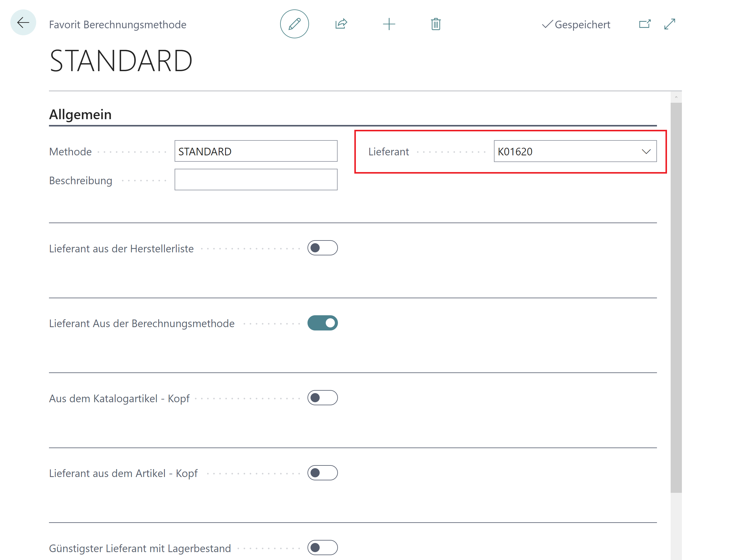
Task: Toggle Lieferant aus der Herstellerliste switch
Action: (x=322, y=248)
